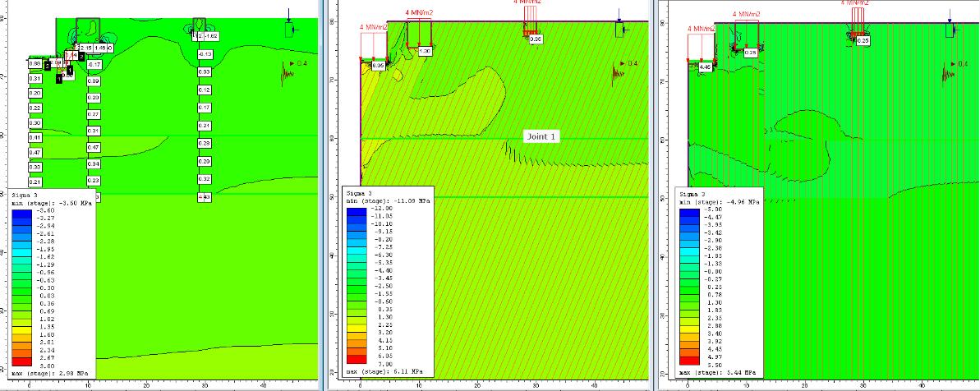980x391 pixels.
Task: Click the 'max (stage): 6.11 MPa' legend text
Action: pyautogui.click(x=384, y=371)
